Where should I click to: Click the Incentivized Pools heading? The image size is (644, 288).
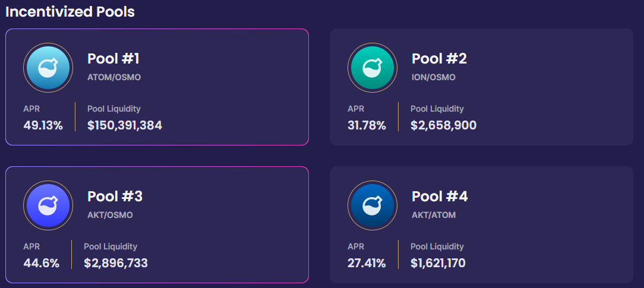coord(70,11)
